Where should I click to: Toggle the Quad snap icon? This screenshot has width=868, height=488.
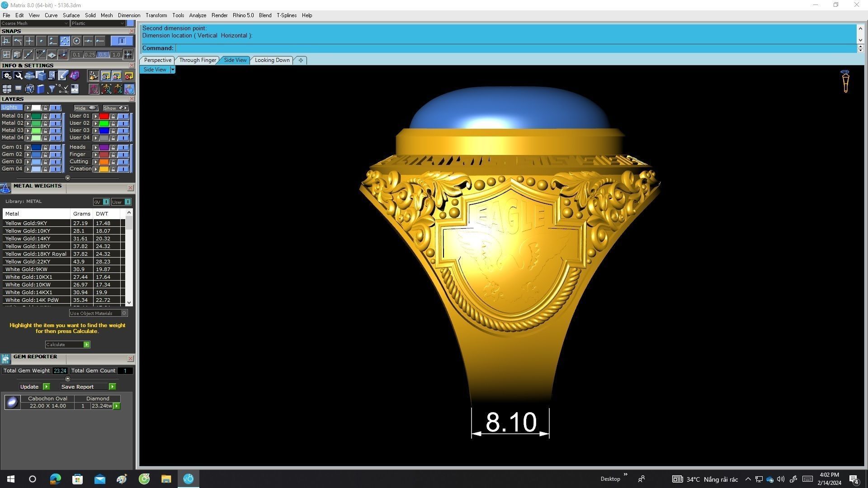pyautogui.click(x=65, y=41)
